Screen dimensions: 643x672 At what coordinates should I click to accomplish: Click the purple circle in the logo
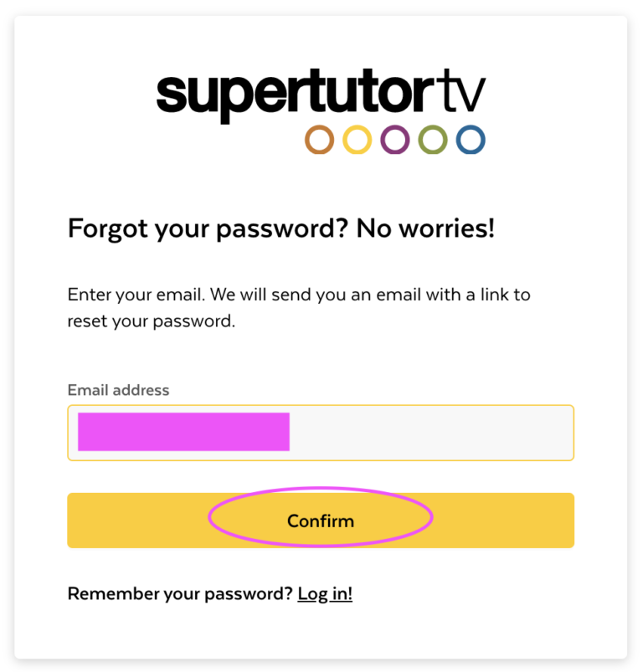pyautogui.click(x=395, y=140)
